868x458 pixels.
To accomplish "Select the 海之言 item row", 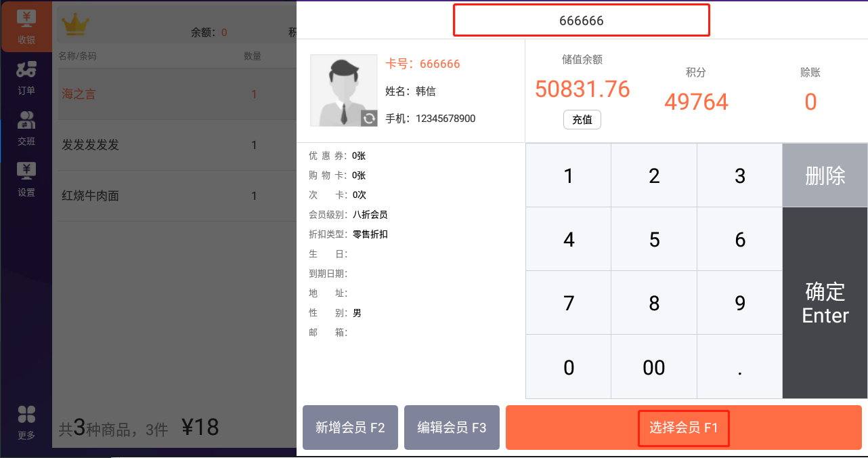I will click(177, 94).
